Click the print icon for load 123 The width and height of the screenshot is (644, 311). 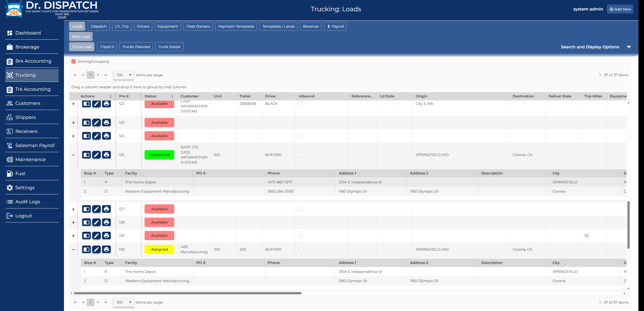coord(106,123)
